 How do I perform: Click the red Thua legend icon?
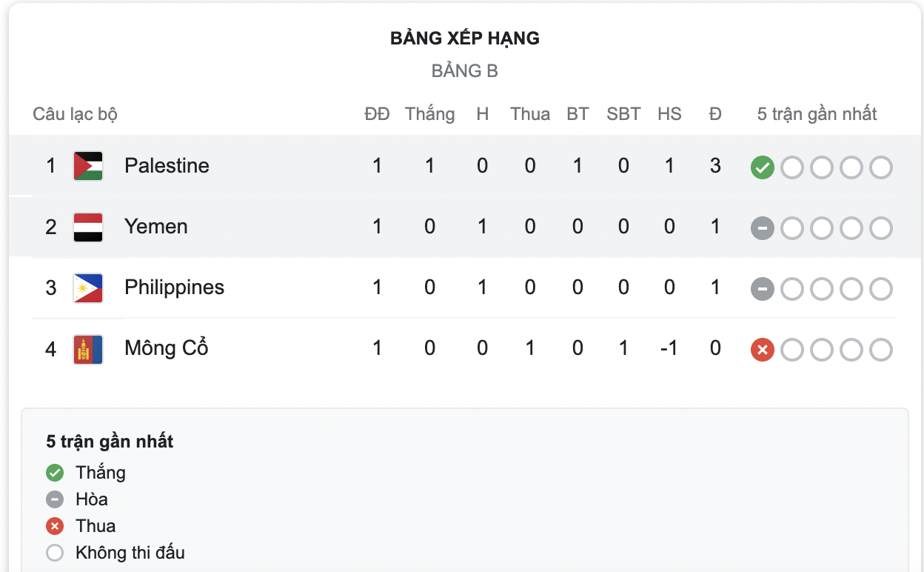(55, 526)
